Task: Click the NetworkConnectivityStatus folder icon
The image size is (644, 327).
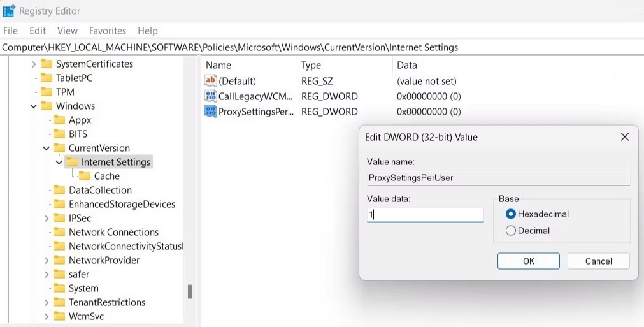Action: [x=59, y=246]
